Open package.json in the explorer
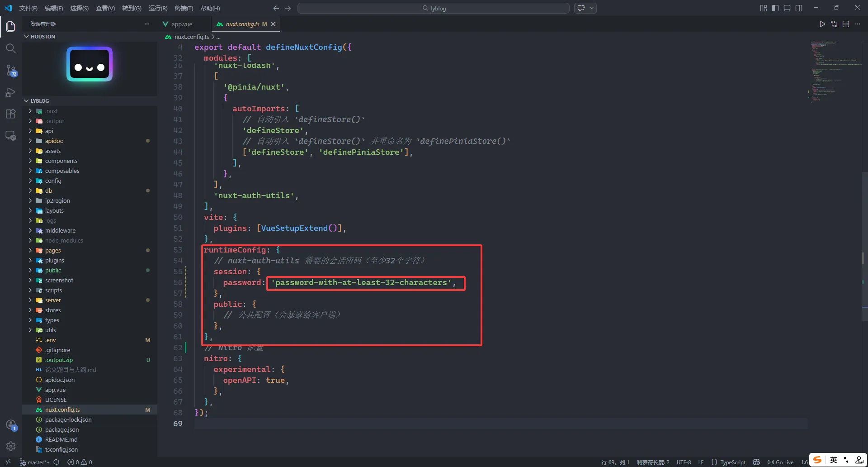868x467 pixels. tap(62, 430)
